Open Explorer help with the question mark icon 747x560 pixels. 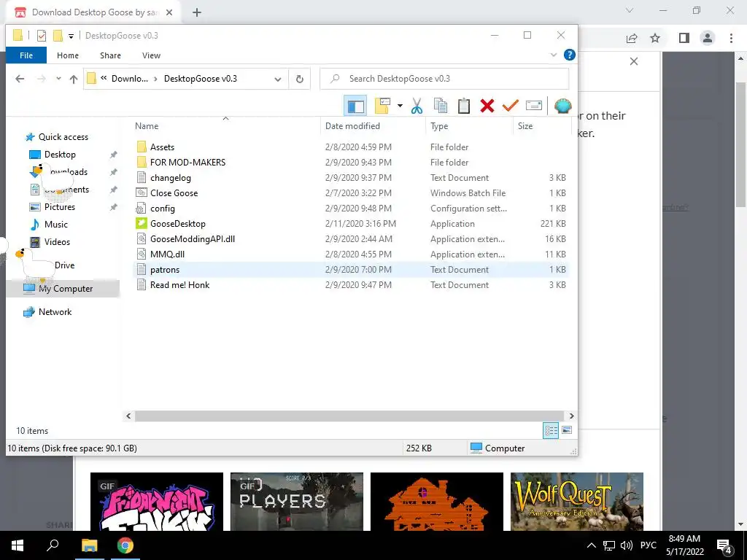(569, 55)
